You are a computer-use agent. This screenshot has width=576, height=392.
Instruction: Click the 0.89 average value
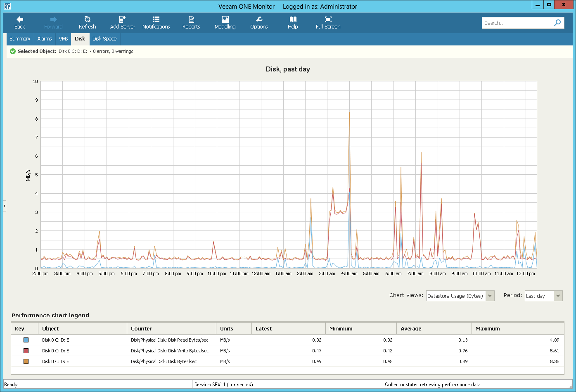click(x=463, y=361)
